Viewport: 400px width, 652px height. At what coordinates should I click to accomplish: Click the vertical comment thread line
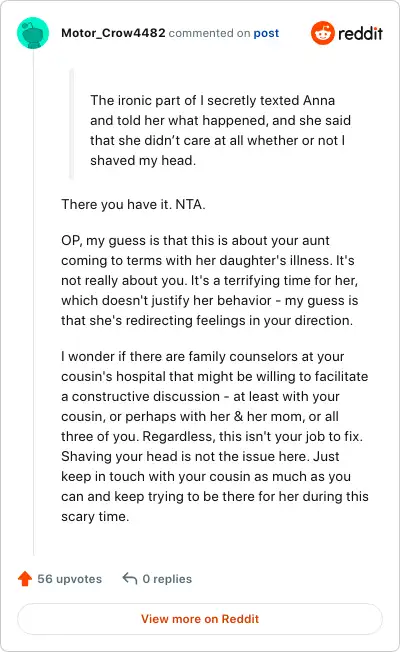coord(33,302)
